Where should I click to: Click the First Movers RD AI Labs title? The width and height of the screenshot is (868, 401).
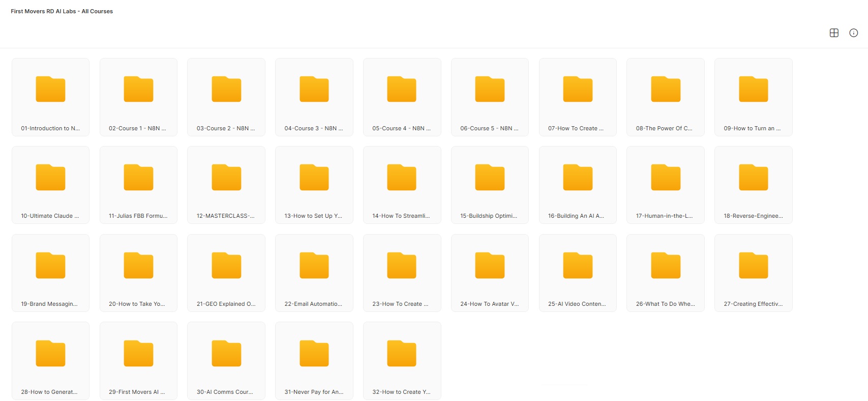[x=62, y=11]
